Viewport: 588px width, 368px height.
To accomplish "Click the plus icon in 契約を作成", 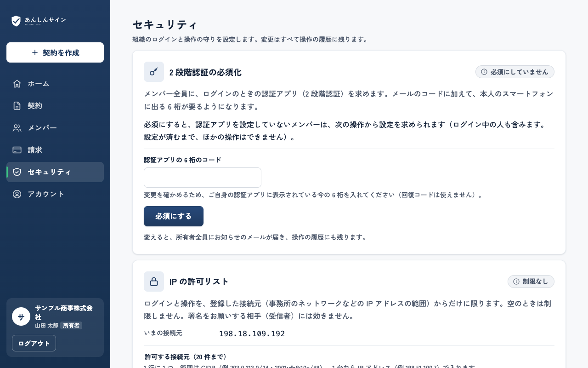I will [35, 52].
